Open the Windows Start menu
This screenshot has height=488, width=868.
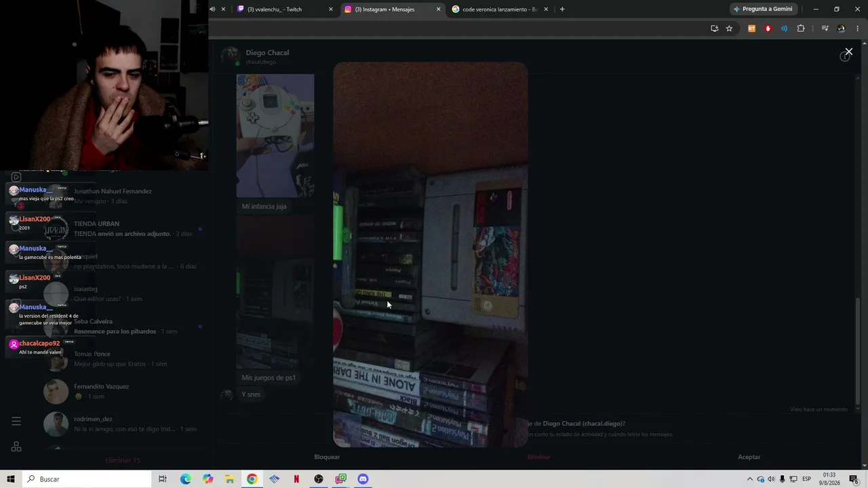click(x=11, y=479)
